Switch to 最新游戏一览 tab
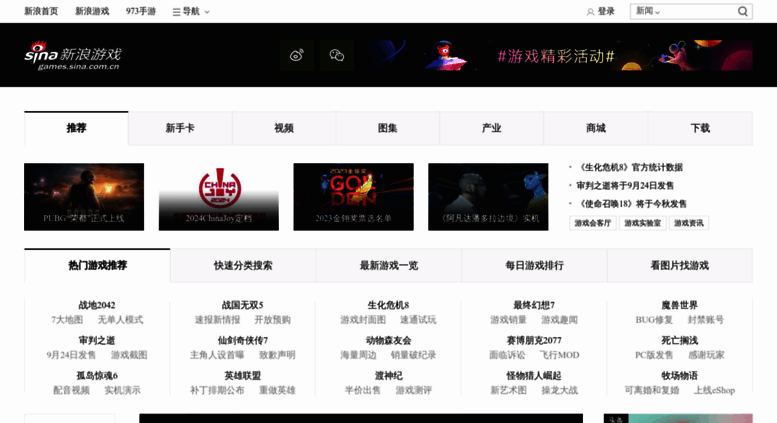The width and height of the screenshot is (777, 423). click(388, 265)
